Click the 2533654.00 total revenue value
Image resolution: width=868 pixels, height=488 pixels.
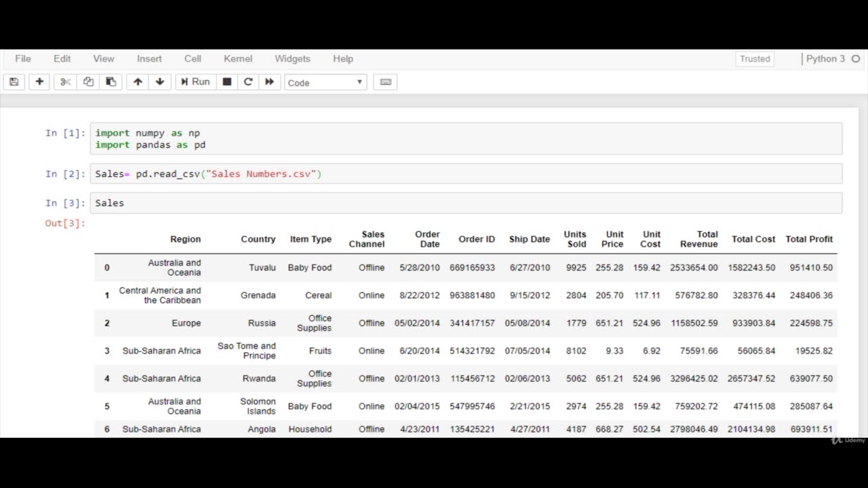tap(694, 268)
